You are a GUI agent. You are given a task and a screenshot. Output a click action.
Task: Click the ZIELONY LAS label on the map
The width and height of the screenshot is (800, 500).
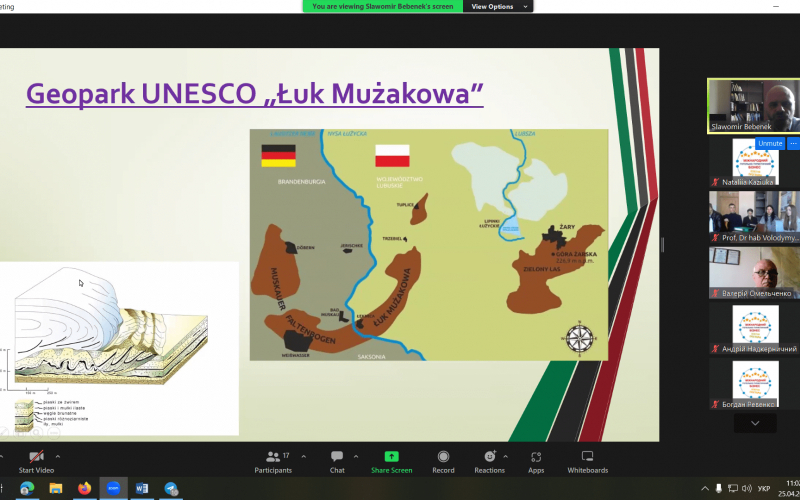coord(541,267)
